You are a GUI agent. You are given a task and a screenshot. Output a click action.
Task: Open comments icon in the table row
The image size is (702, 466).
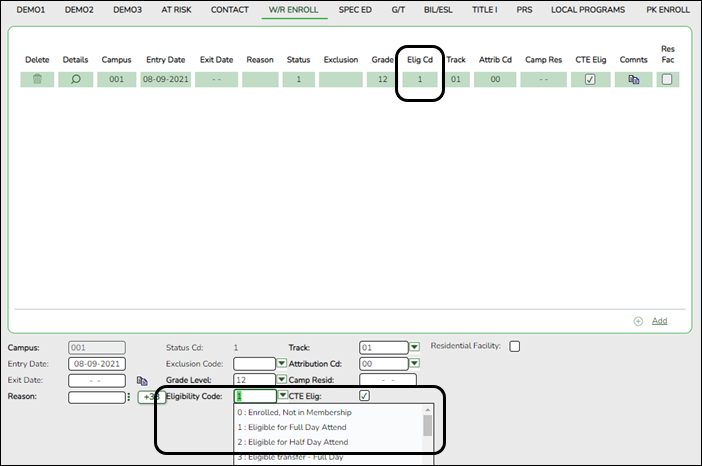tap(634, 79)
